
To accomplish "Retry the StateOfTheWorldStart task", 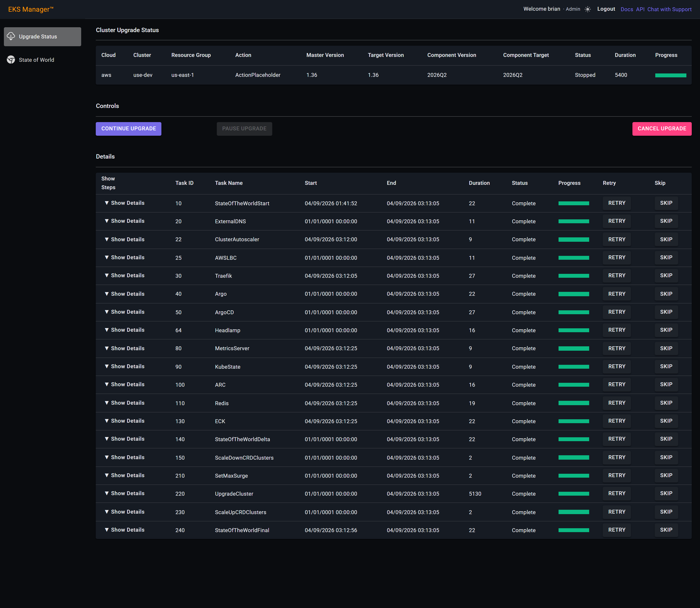I will pyautogui.click(x=617, y=203).
